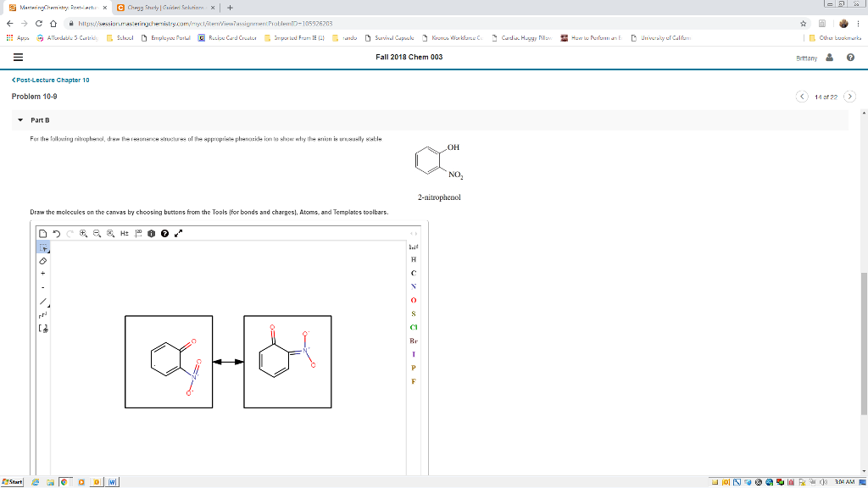Click the fullscreen expand arrows icon
The image size is (868, 488).
pos(178,233)
